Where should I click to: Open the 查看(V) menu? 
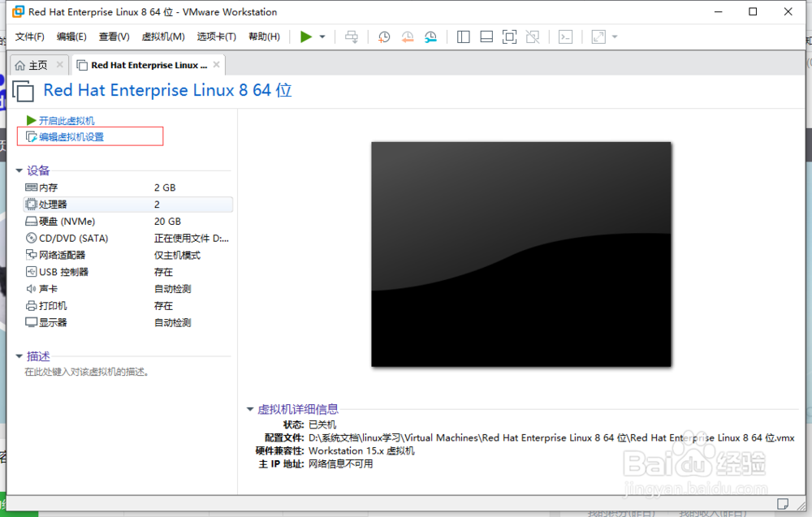[114, 37]
